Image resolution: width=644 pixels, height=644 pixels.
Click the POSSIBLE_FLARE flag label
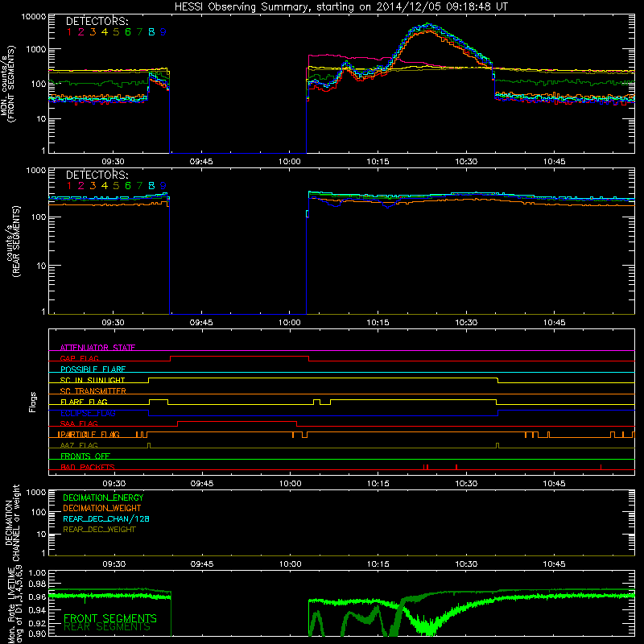(93, 369)
